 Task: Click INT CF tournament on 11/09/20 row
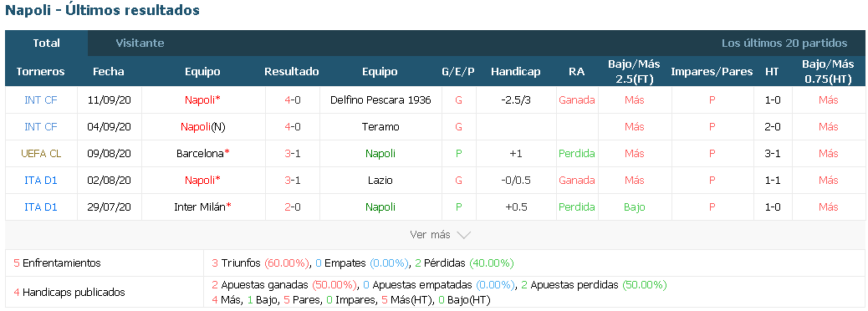41,100
